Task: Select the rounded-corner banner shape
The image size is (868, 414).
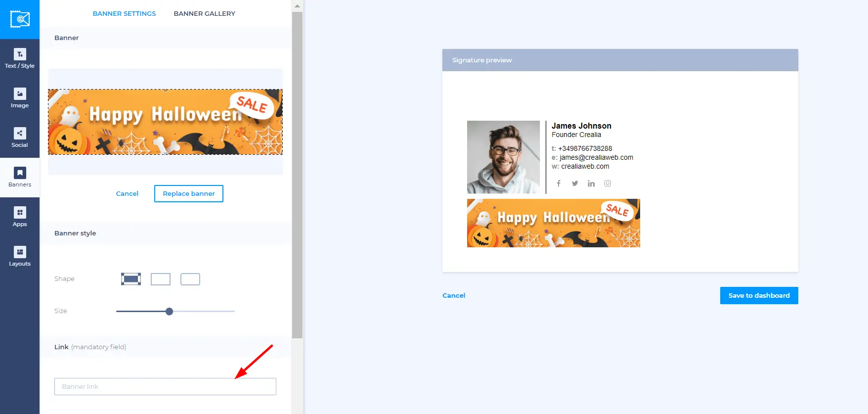Action: coord(190,279)
